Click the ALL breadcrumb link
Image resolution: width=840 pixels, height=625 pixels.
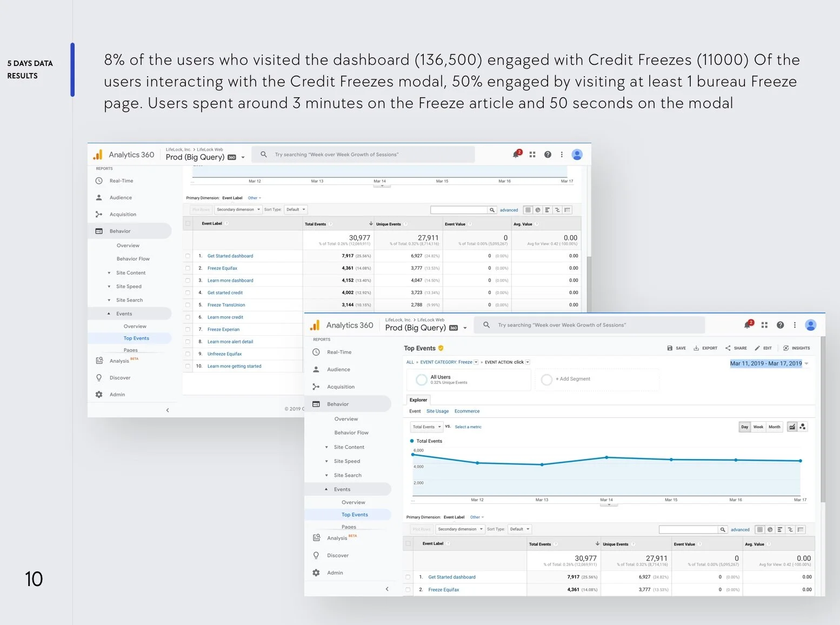(x=410, y=362)
